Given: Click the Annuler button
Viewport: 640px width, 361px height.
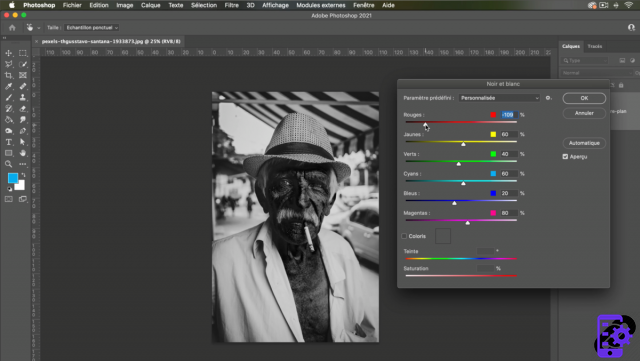Looking at the screenshot, I should coord(584,113).
